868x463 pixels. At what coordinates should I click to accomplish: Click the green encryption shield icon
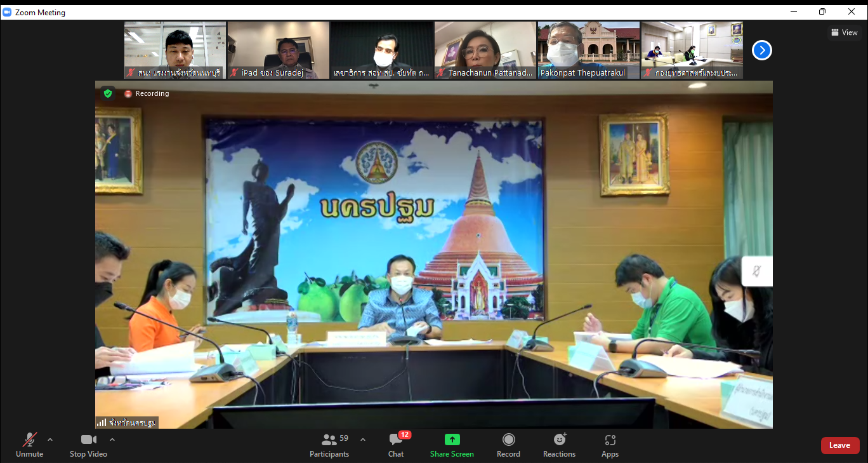pyautogui.click(x=108, y=93)
